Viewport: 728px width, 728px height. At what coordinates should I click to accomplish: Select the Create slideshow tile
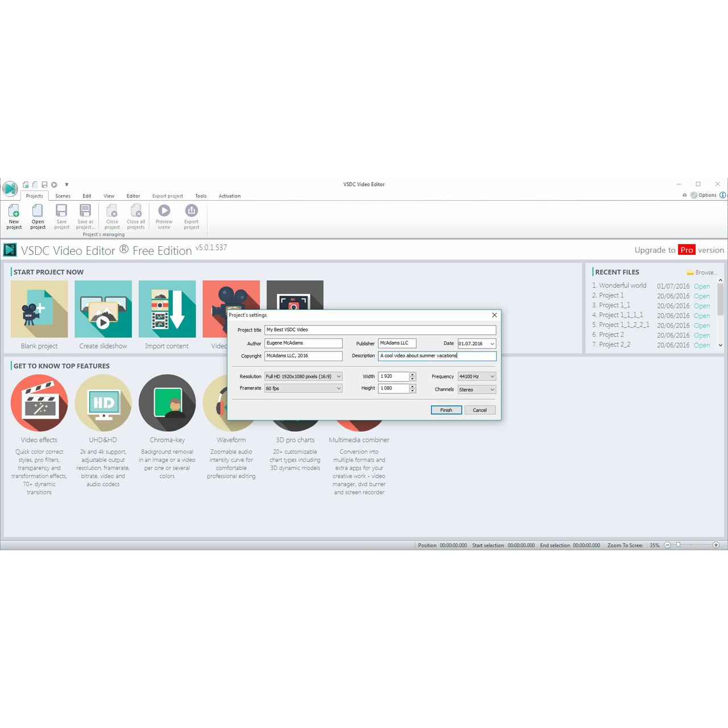click(103, 309)
